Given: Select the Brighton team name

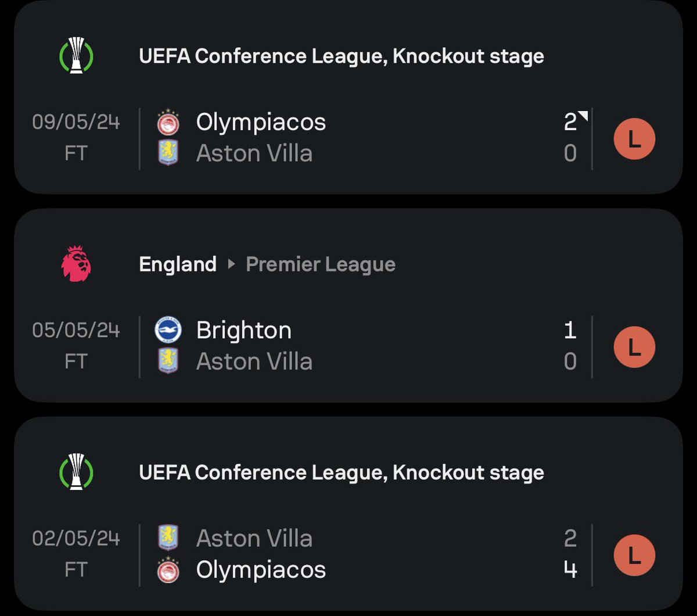Looking at the screenshot, I should point(244,330).
